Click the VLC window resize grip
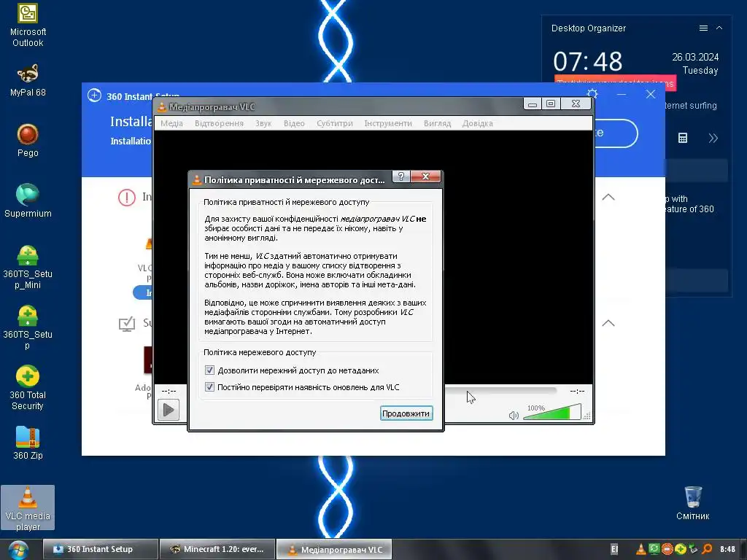This screenshot has height=560, width=747. 587,416
